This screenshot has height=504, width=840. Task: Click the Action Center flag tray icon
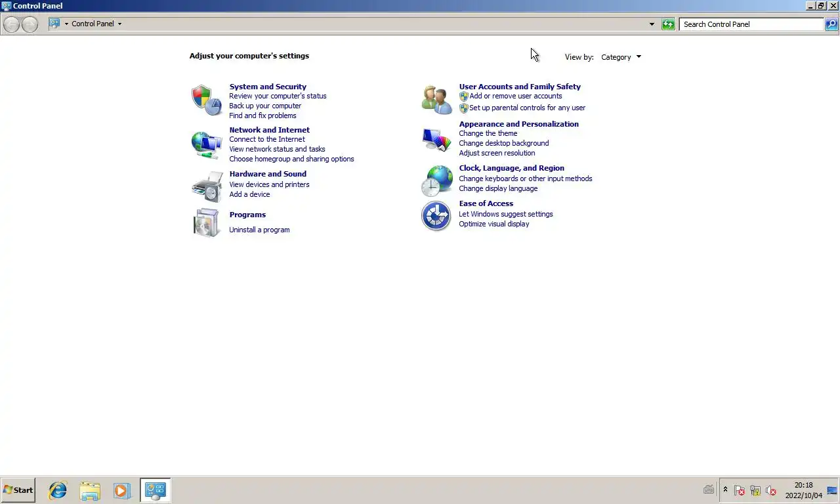pyautogui.click(x=740, y=490)
